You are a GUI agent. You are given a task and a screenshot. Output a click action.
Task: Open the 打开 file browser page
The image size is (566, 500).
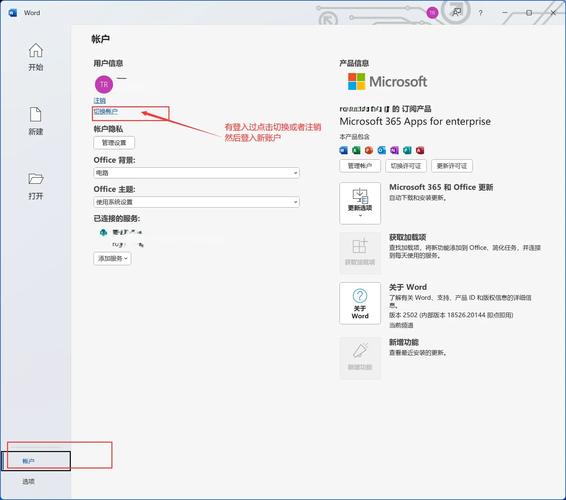[35, 186]
